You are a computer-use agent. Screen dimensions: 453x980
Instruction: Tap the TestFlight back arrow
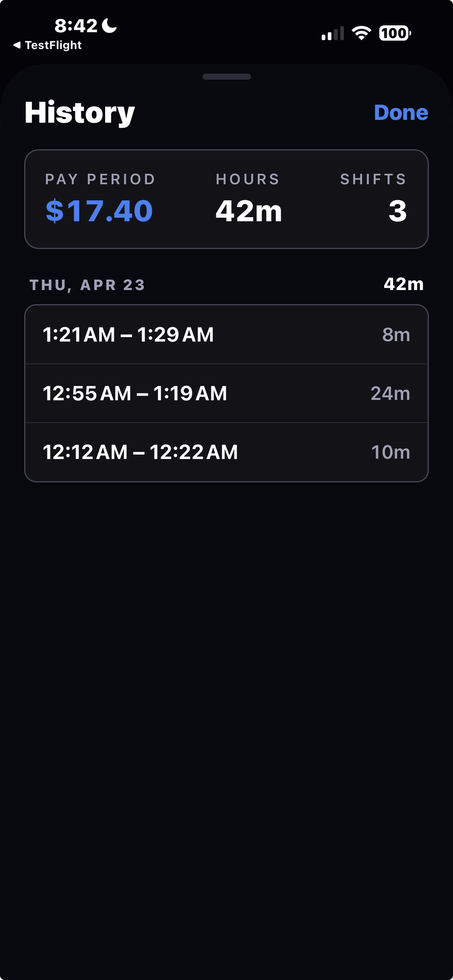(17, 45)
